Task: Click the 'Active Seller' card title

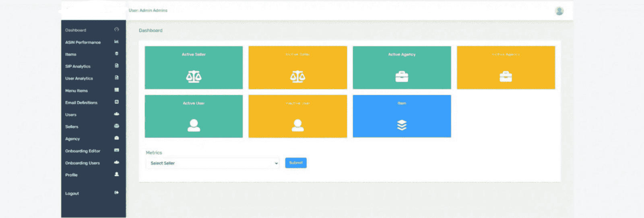Action: click(194, 54)
